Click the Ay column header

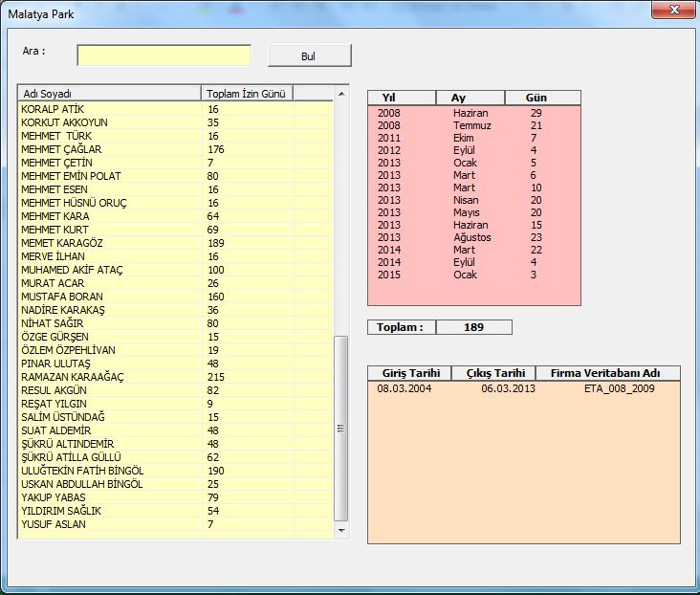[470, 98]
